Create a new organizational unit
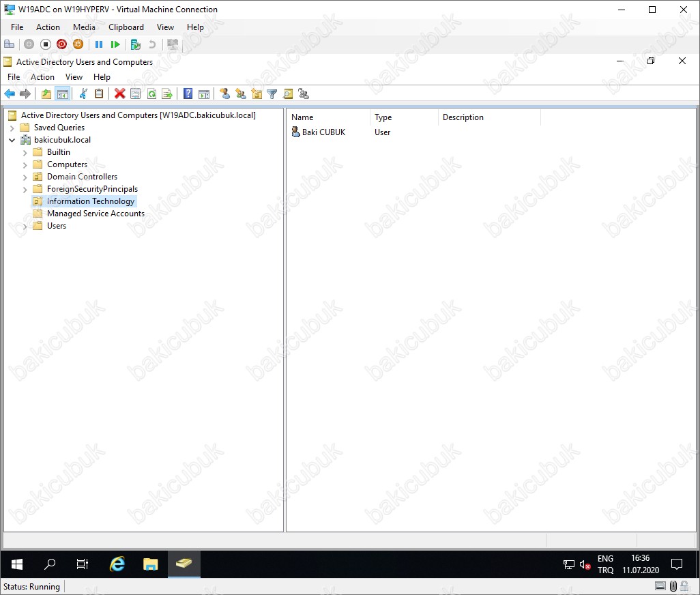The height and width of the screenshot is (595, 700). click(x=257, y=93)
